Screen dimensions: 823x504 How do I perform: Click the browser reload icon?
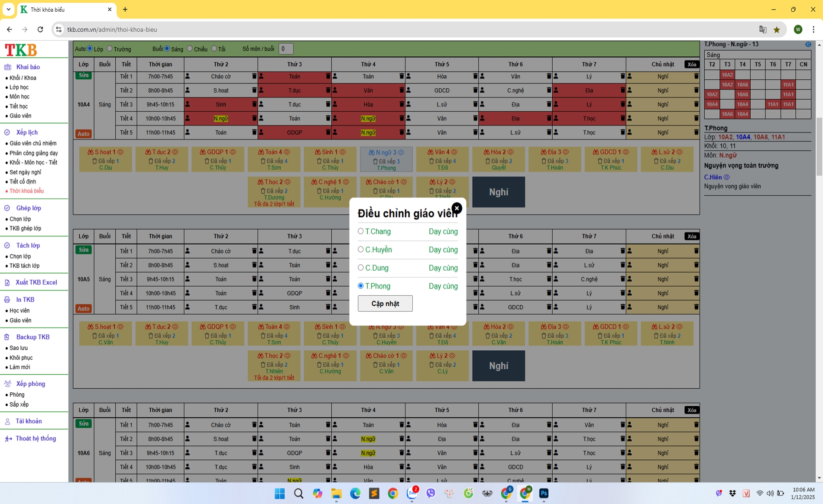40,29
